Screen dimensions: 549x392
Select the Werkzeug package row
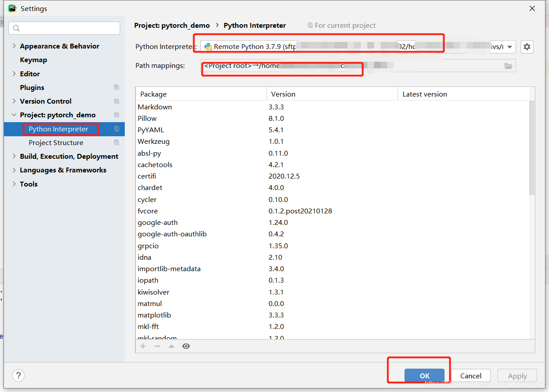(332, 141)
